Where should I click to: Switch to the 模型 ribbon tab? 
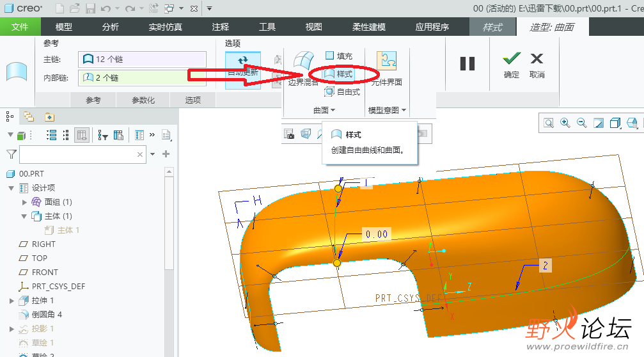click(x=64, y=27)
